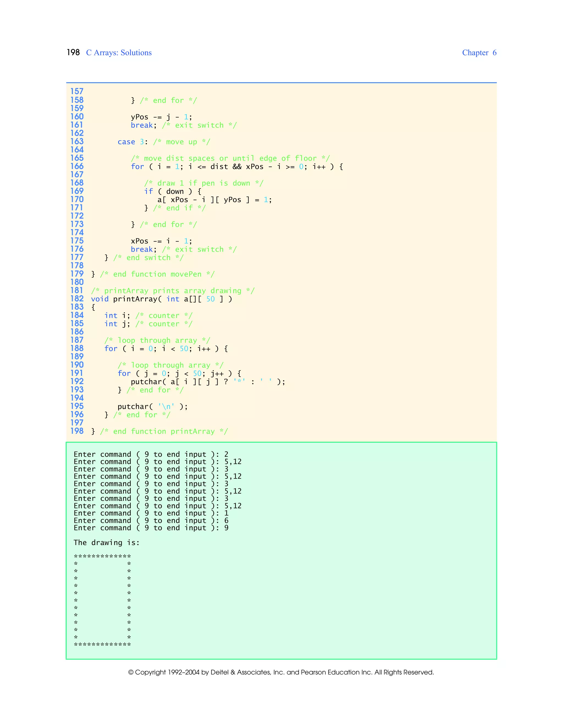Click line number 198 in code listing
The height and width of the screenshot is (728, 563).
tap(77, 431)
